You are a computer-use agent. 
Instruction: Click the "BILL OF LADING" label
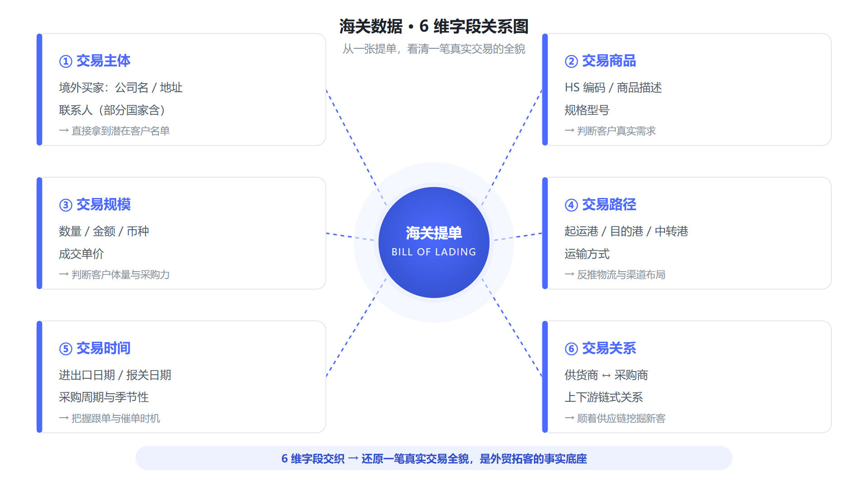click(x=434, y=252)
